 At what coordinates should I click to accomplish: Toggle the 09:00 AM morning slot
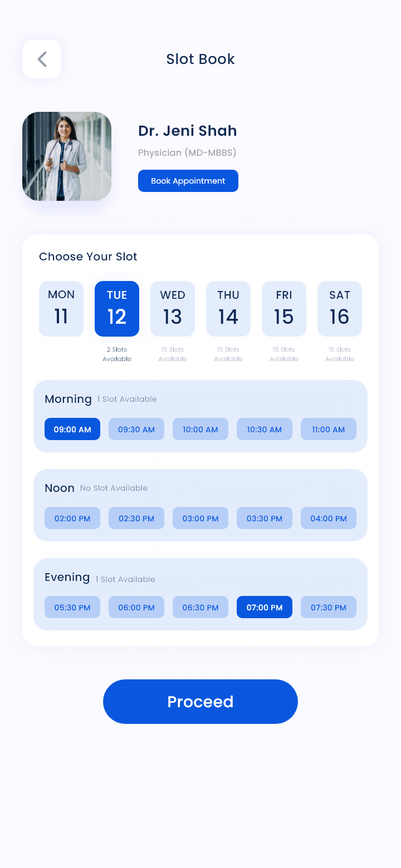click(72, 429)
